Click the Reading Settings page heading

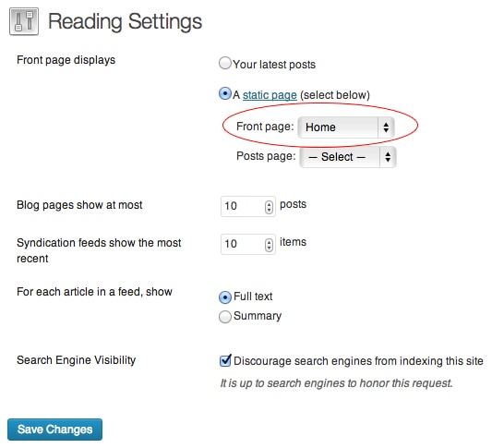(125, 22)
